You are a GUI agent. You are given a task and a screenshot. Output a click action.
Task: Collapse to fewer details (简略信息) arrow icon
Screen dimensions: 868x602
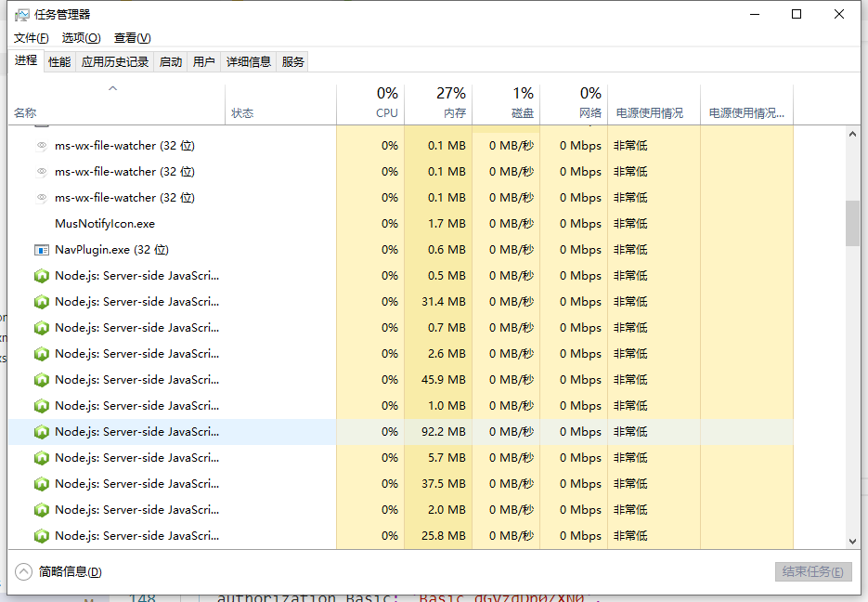point(24,571)
